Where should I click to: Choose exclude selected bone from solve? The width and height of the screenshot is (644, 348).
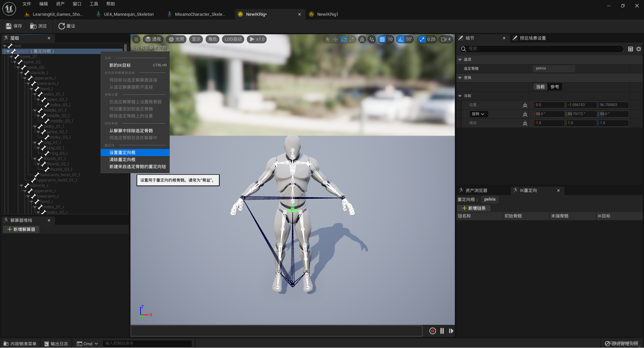coord(135,131)
